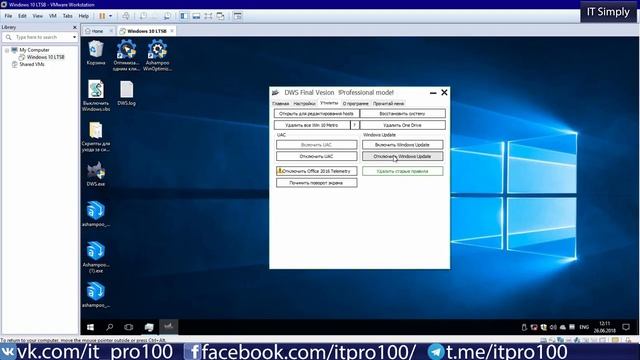Click the green Удалить старые правила button
Screen dimensions: 640x360
click(x=402, y=171)
